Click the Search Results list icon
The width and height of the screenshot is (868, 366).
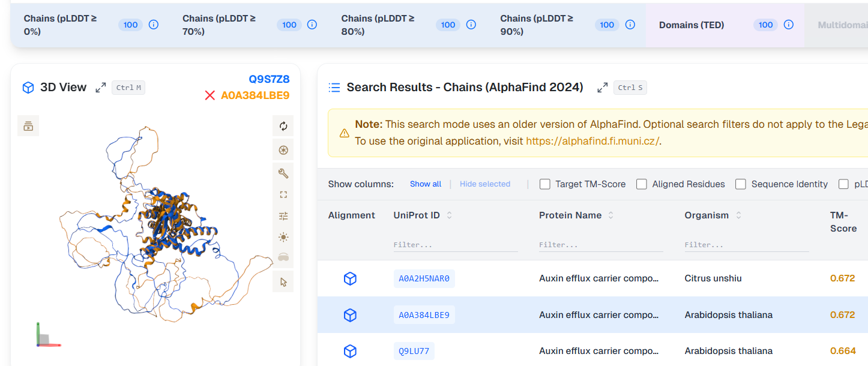point(334,88)
